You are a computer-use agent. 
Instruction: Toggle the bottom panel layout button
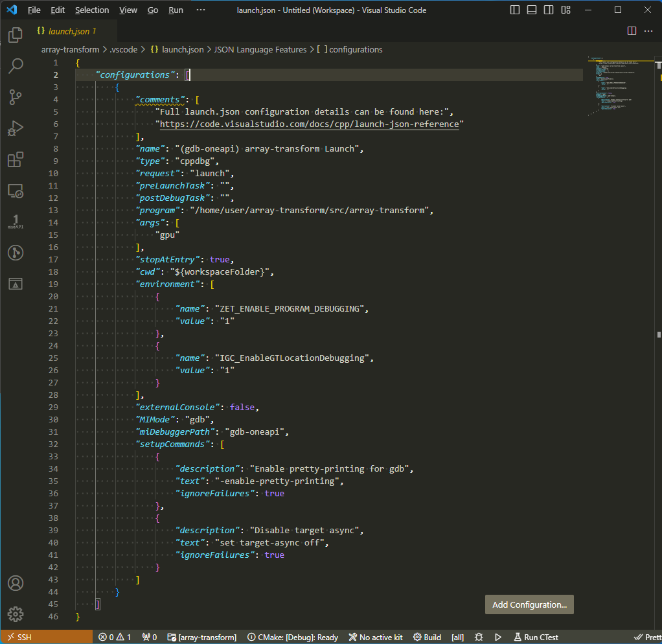[532, 10]
